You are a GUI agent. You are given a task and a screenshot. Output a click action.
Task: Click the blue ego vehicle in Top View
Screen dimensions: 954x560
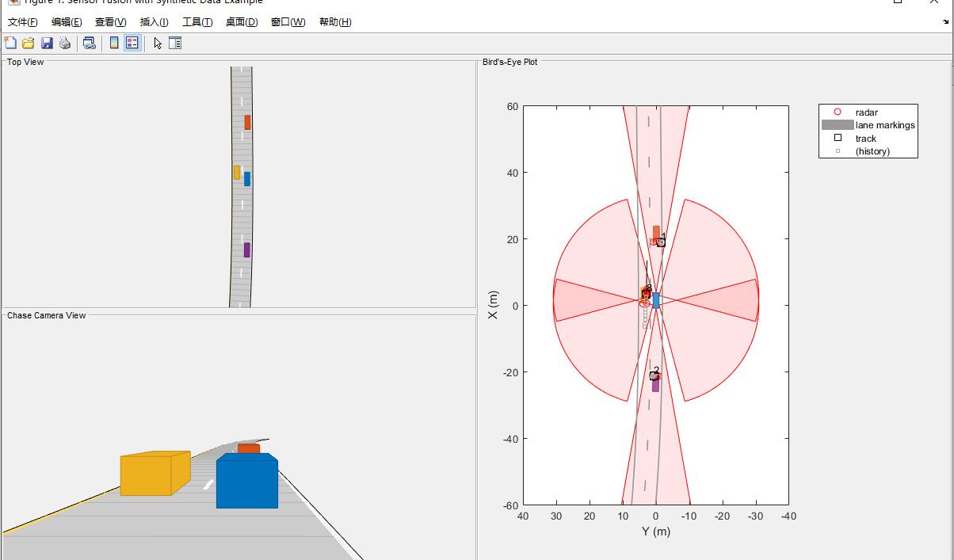[247, 179]
